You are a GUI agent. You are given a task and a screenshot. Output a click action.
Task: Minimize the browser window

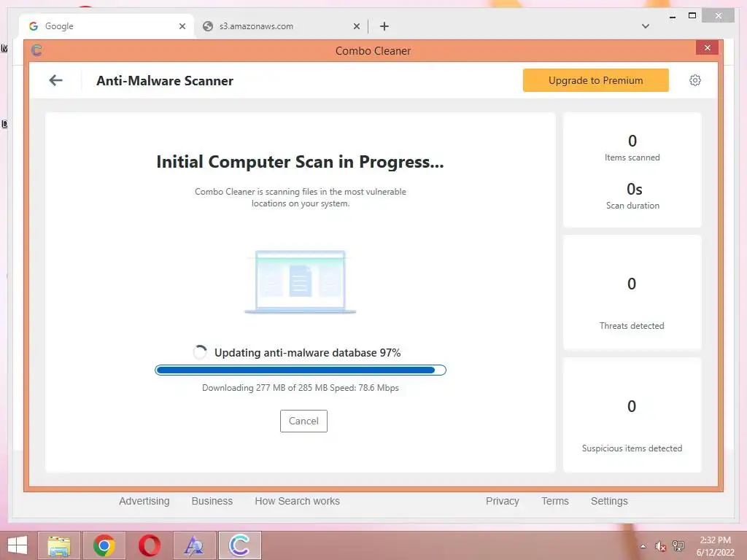672,16
